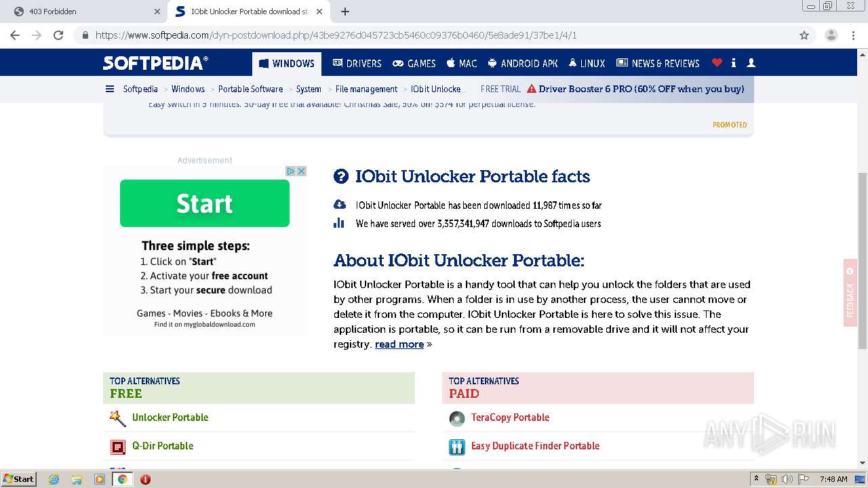The width and height of the screenshot is (868, 488).
Task: Click the user account icon in header
Action: (751, 62)
